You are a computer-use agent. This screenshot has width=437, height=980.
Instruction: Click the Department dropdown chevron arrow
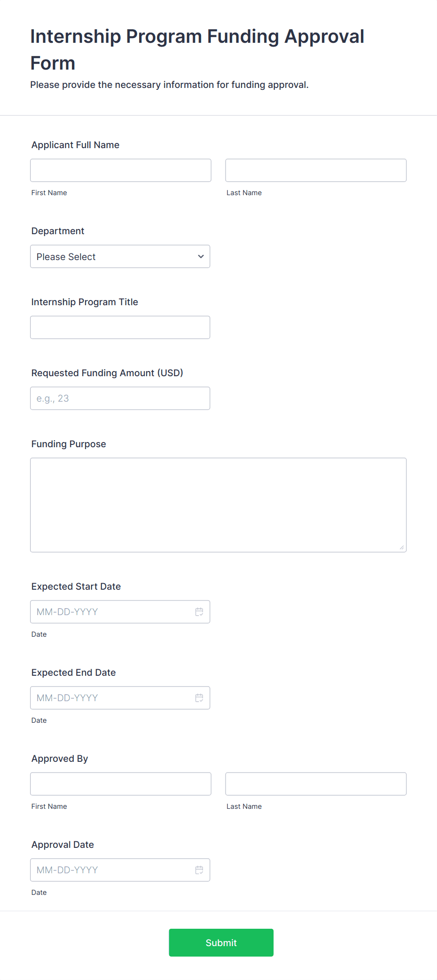tap(201, 257)
